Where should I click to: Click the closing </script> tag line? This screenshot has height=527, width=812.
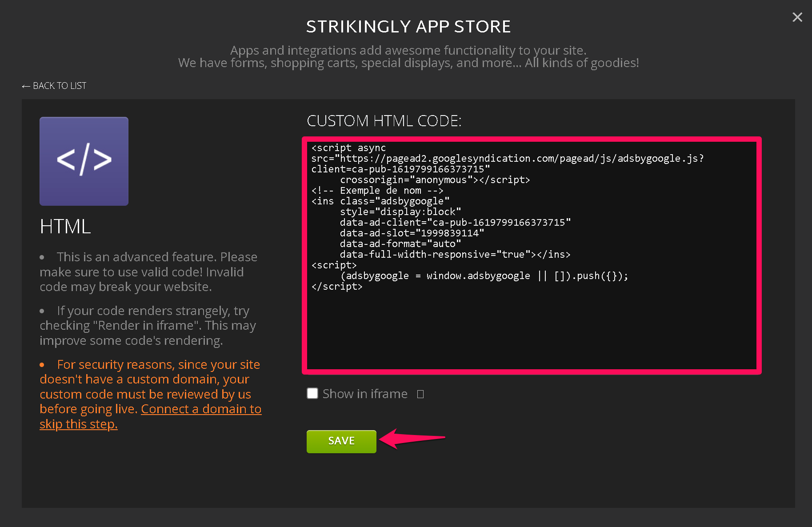pyautogui.click(x=337, y=286)
